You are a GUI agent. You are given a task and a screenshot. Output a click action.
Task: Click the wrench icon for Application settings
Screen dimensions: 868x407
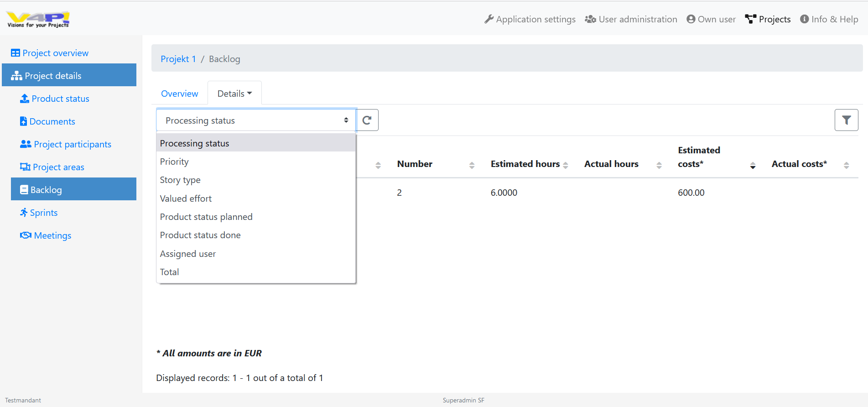coord(489,19)
